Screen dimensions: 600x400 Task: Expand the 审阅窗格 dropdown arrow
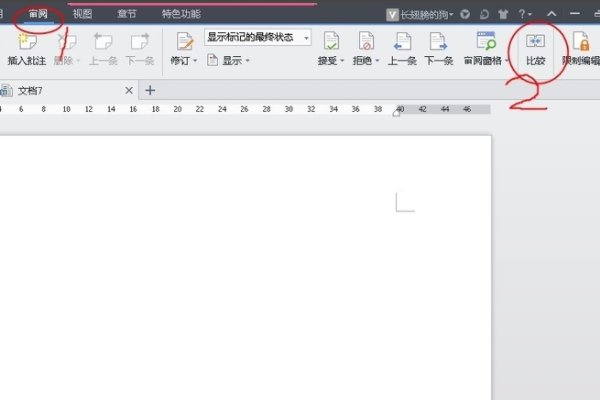507,60
